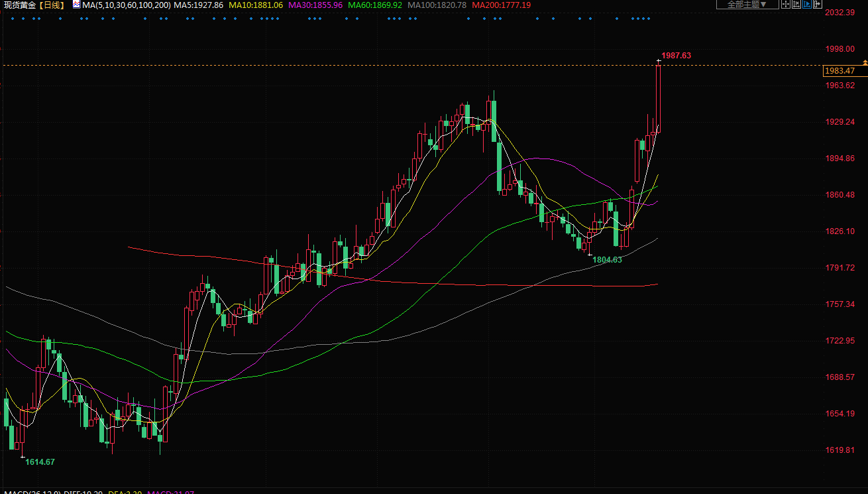Click the MA5 value 1927.86 label
Viewport: 868px width, 494px height.
(x=199, y=5)
